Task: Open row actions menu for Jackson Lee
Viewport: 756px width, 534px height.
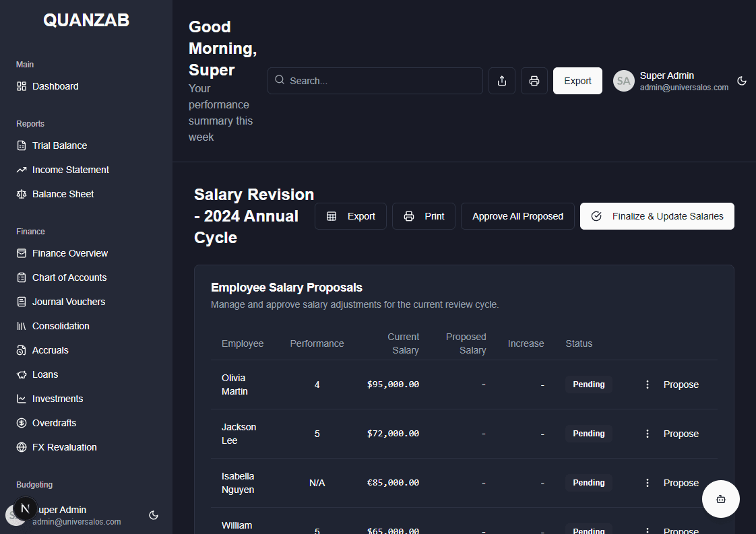Action: coord(648,434)
